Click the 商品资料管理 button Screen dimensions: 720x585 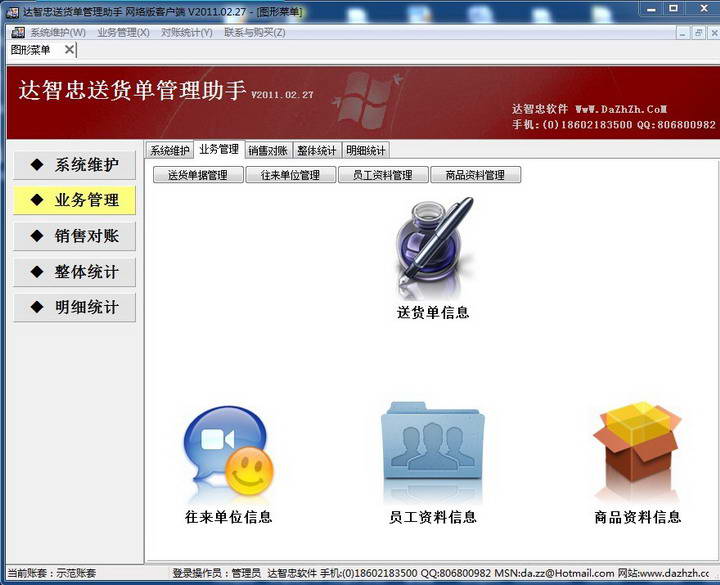tap(475, 175)
